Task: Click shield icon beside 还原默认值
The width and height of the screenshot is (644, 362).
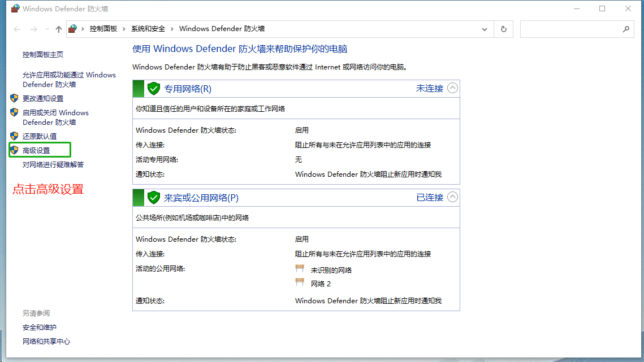Action: coord(14,136)
